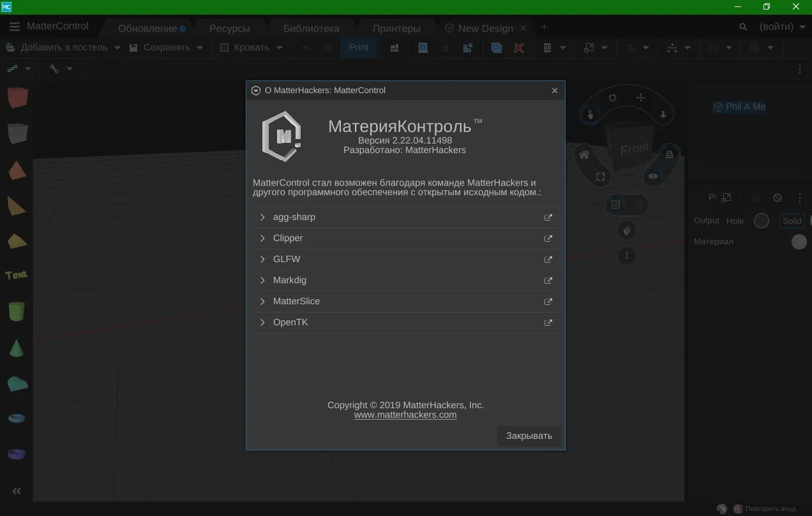812x516 pixels.
Task: Close the About MatterControl dialog
Action: 554,91
